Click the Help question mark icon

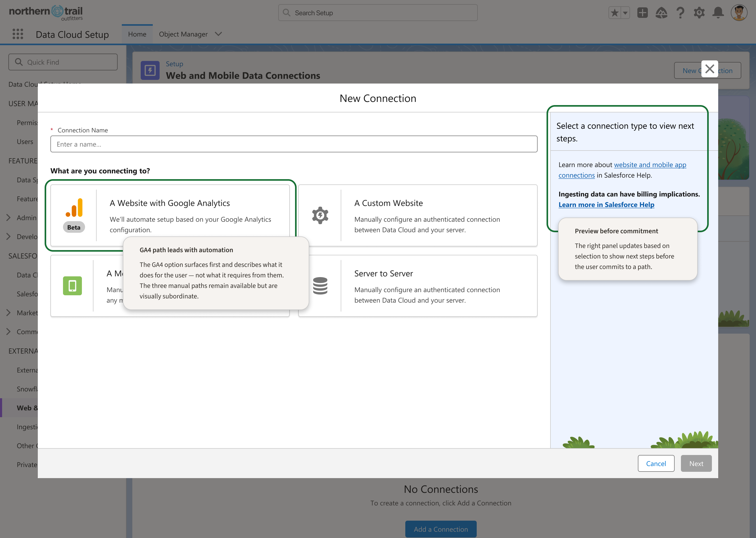pos(680,13)
